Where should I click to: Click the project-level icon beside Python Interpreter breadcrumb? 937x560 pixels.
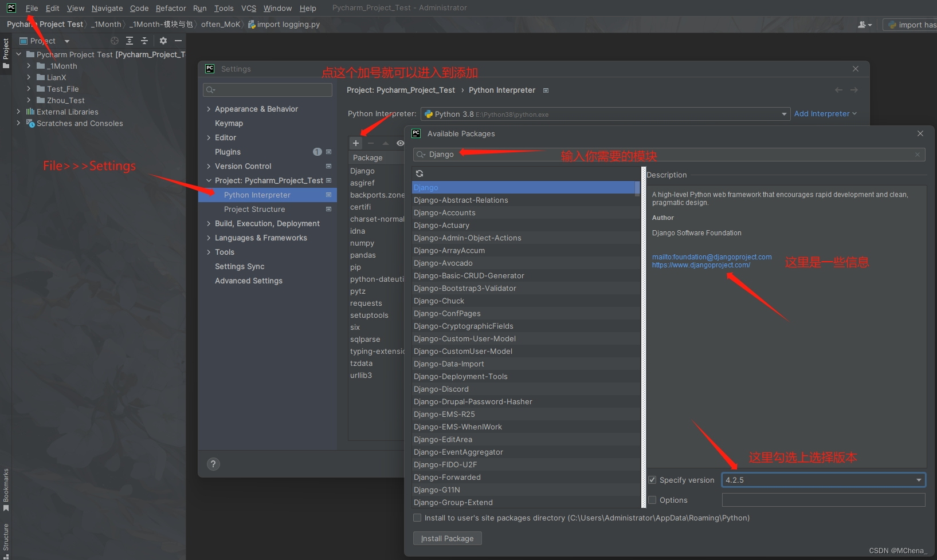(546, 90)
